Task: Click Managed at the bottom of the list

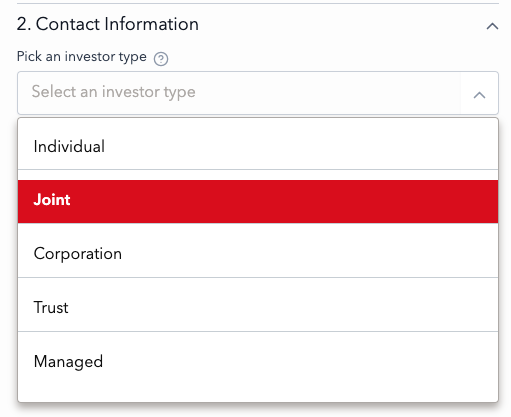Action: coord(258,361)
